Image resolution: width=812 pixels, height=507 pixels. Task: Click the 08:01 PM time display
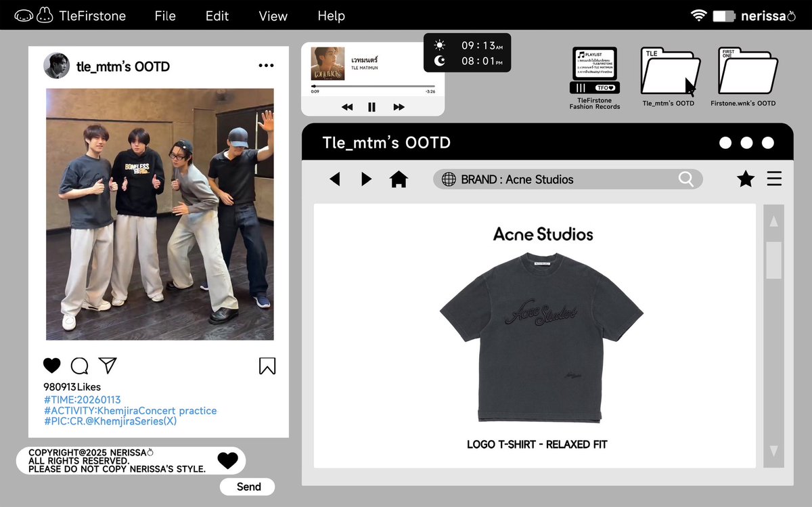coord(482,62)
